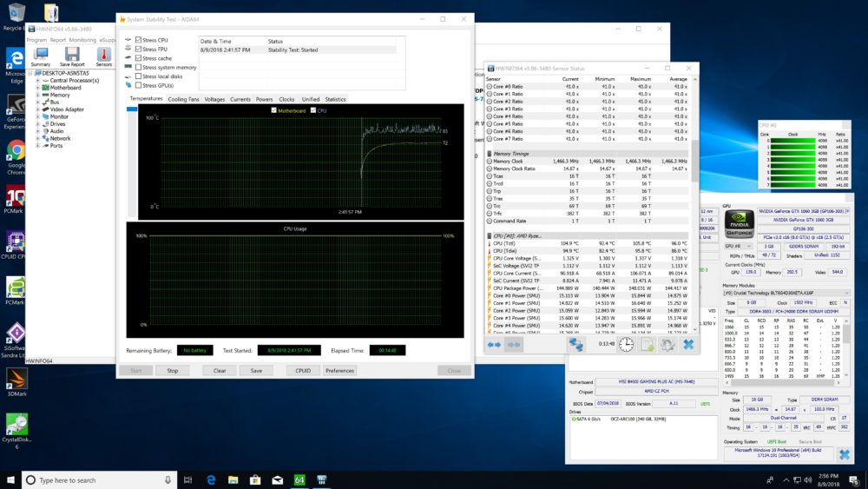Click Clear button in AIDA64
This screenshot has height=489, width=868.
[x=220, y=371]
